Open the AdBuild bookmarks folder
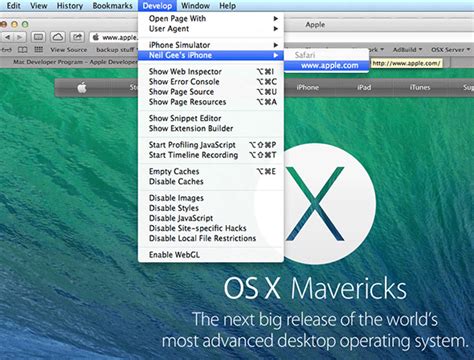Image resolution: width=474 pixels, height=360 pixels. (407, 50)
